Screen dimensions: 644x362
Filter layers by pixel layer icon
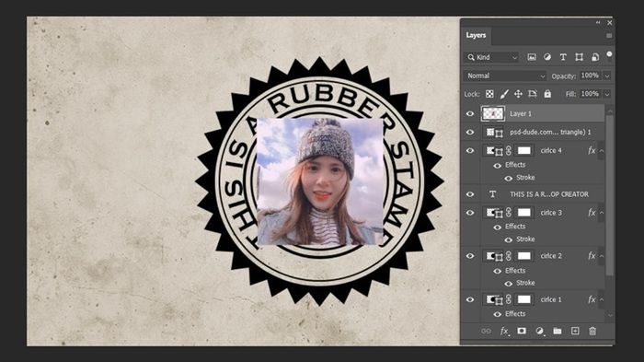(532, 57)
